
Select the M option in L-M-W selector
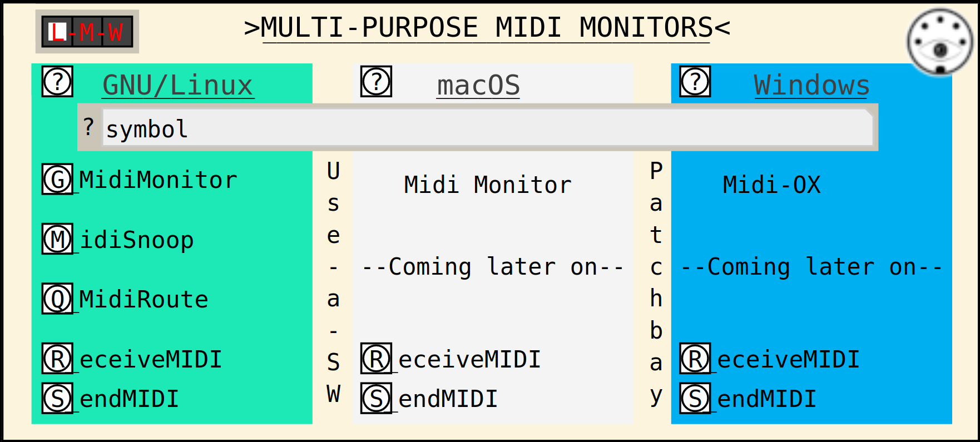point(87,32)
